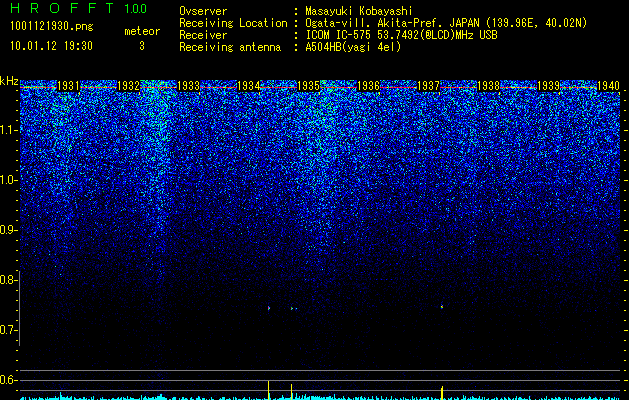This screenshot has height=400, width=629.
Task: Click the kHz axis unit label
Action: [x=9, y=81]
